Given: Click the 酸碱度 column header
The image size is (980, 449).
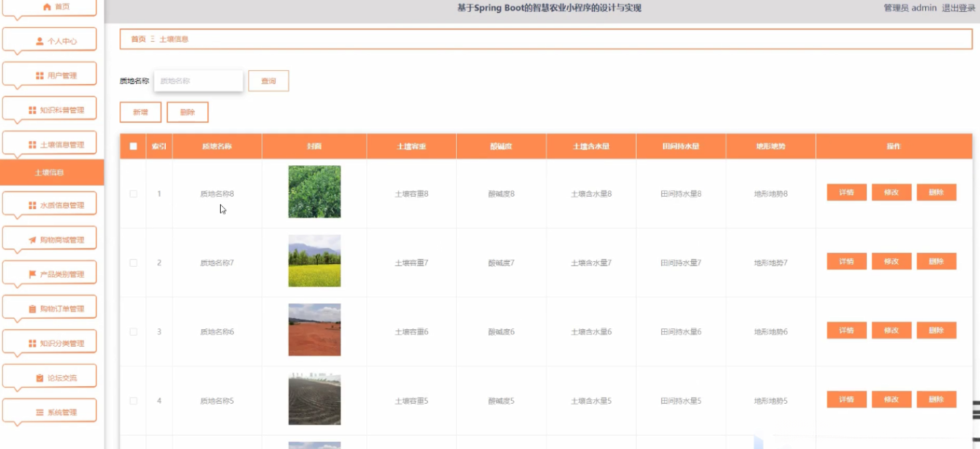Looking at the screenshot, I should (501, 146).
